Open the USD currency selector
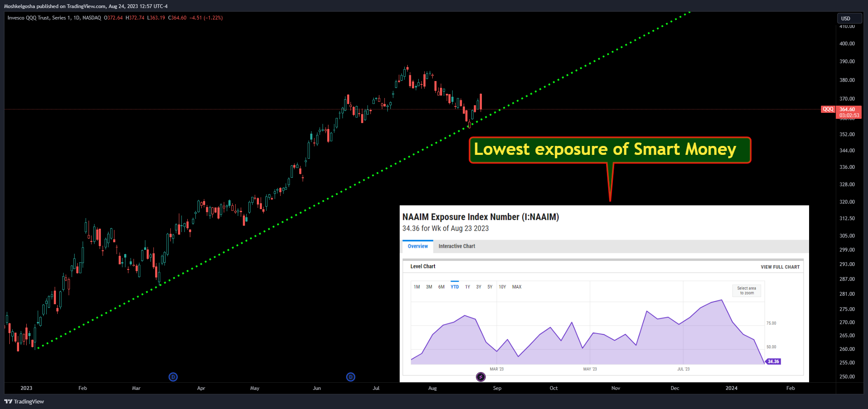This screenshot has height=409, width=868. tap(849, 18)
